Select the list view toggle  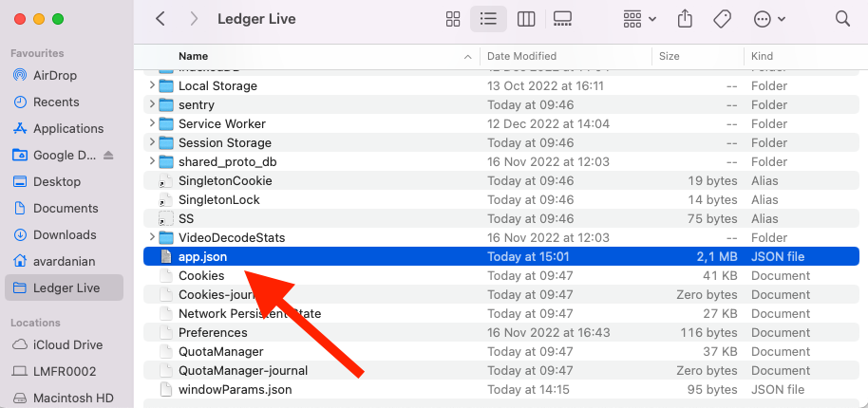click(489, 19)
